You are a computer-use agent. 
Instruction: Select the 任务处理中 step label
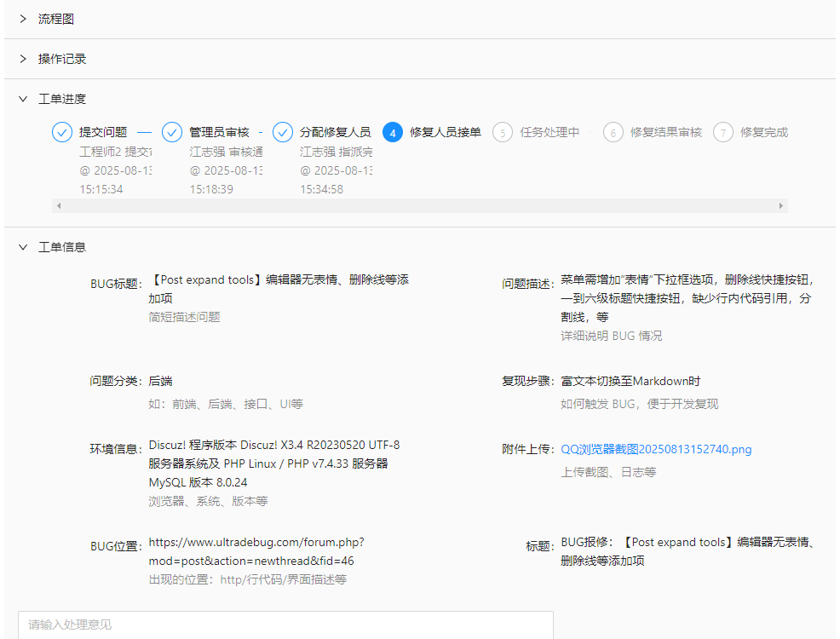(x=549, y=132)
